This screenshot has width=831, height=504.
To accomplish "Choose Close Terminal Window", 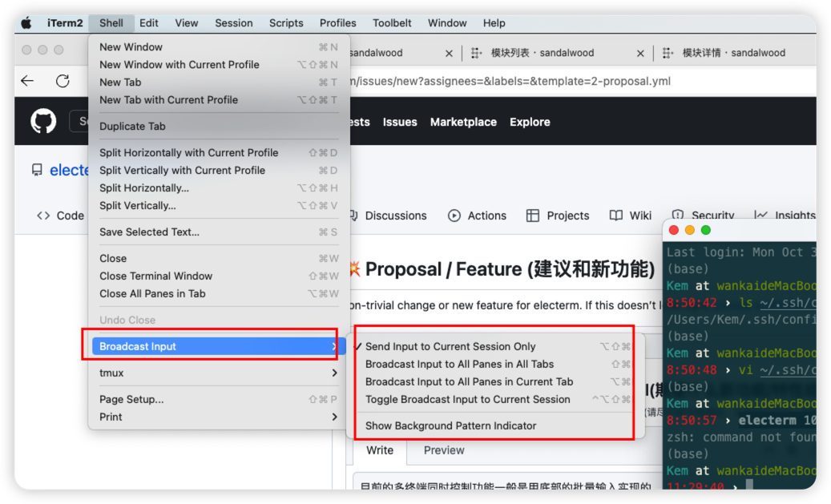I will pos(218,276).
